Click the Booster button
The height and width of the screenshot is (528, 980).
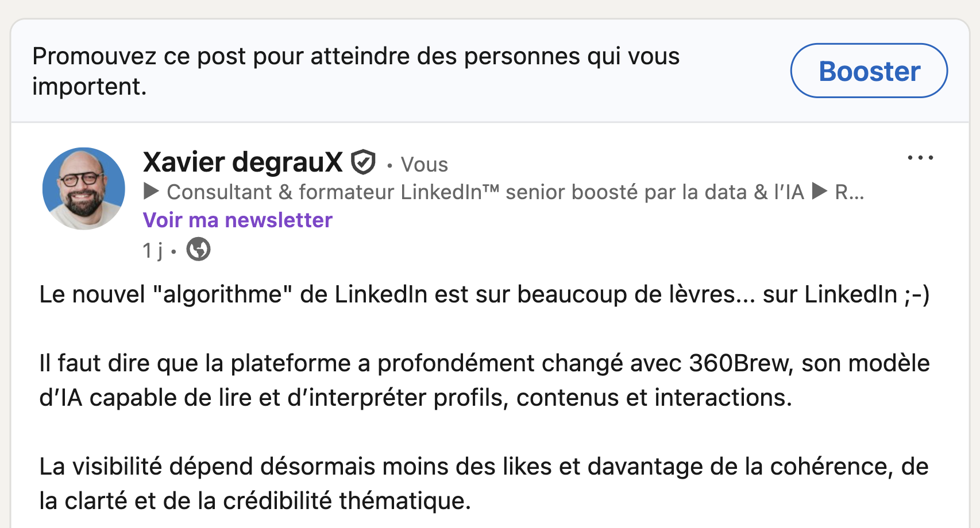869,71
